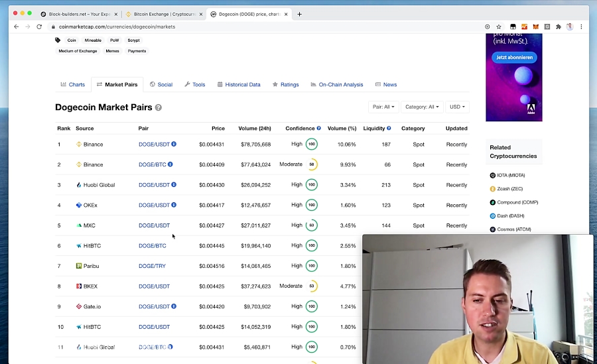The image size is (597, 364).
Task: Open Zcash (ZEC) related cryptocurrency
Action: point(506,188)
